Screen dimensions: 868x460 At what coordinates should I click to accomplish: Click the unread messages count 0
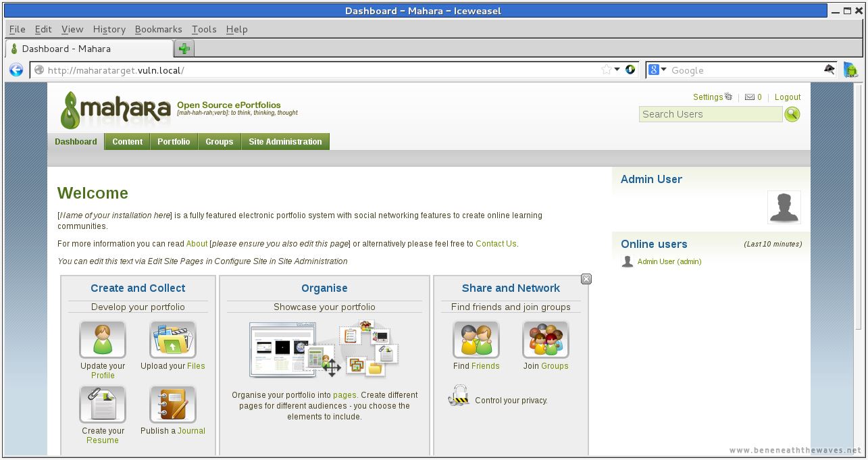[759, 97]
